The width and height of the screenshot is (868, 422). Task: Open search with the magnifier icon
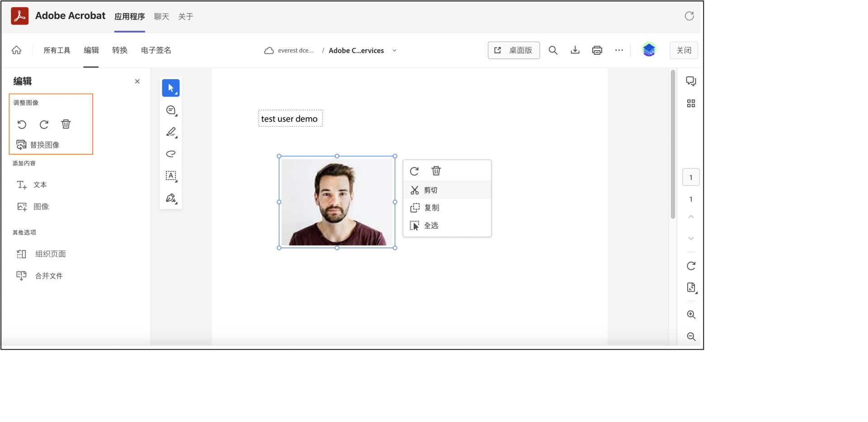[553, 50]
